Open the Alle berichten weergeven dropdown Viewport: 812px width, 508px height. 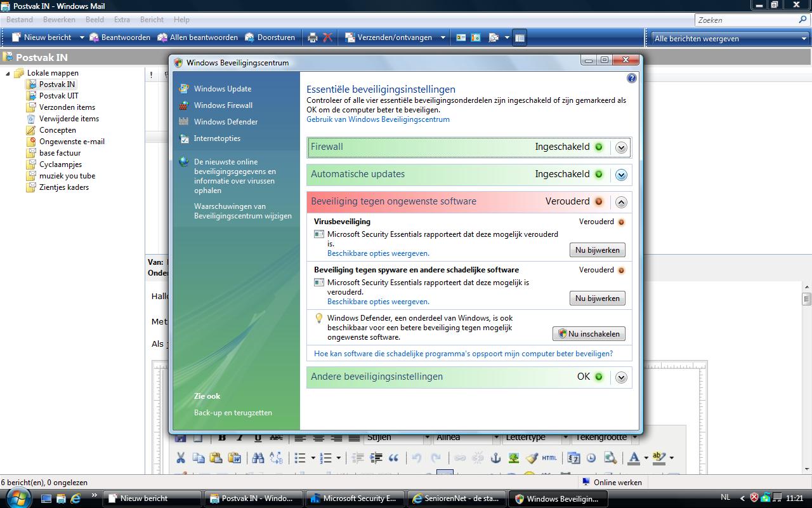click(730, 38)
